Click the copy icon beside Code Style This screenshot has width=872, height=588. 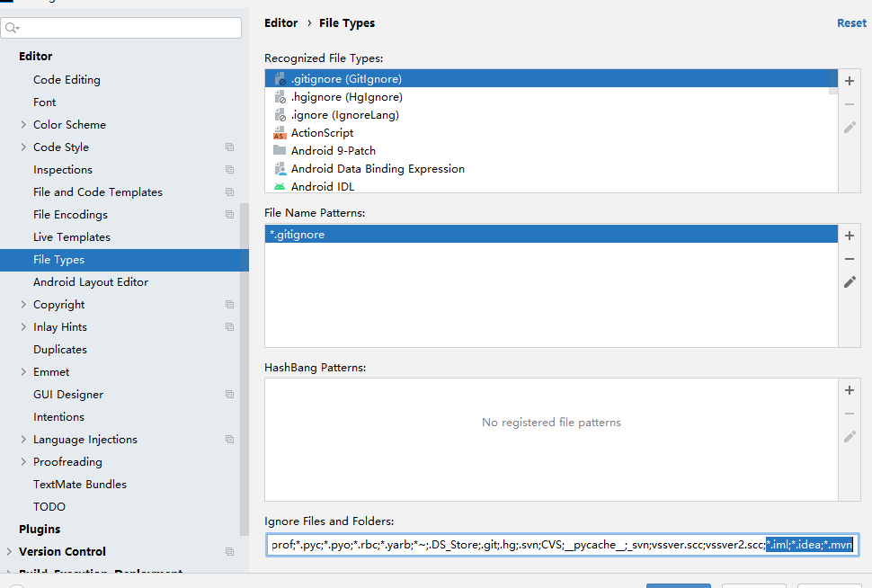pyautogui.click(x=229, y=147)
